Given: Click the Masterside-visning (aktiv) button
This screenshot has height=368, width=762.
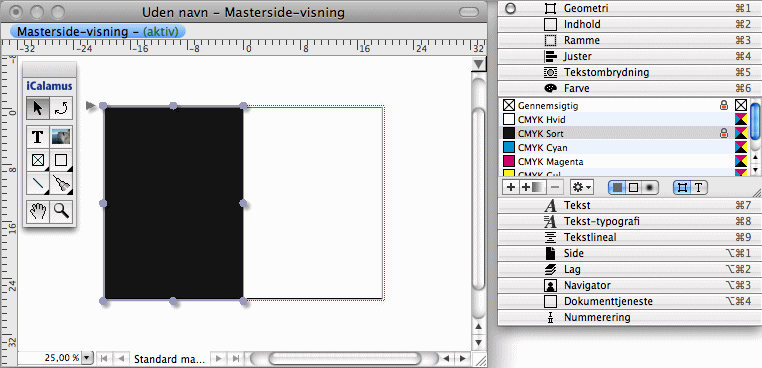Looking at the screenshot, I should click(x=98, y=32).
